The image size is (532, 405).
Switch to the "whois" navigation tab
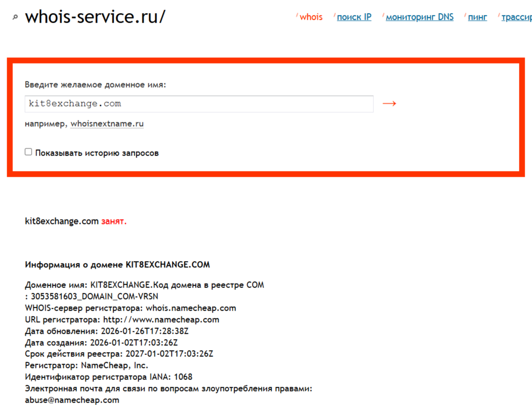(311, 17)
